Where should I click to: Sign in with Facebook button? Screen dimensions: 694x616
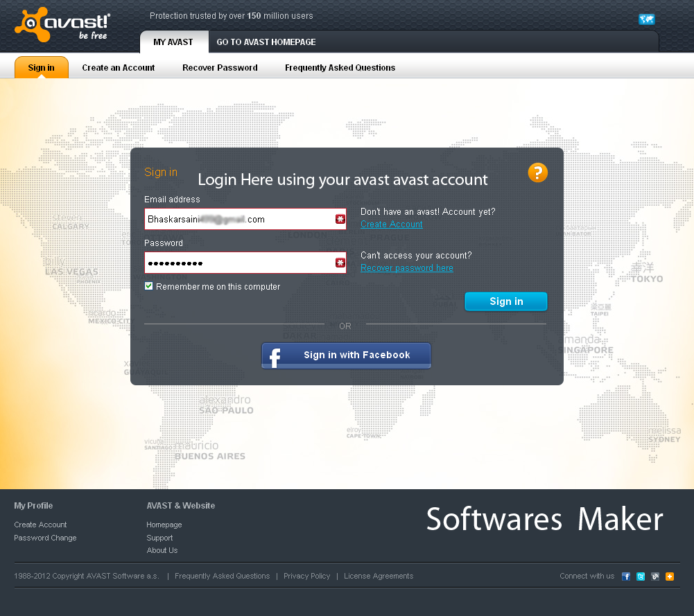(x=346, y=355)
